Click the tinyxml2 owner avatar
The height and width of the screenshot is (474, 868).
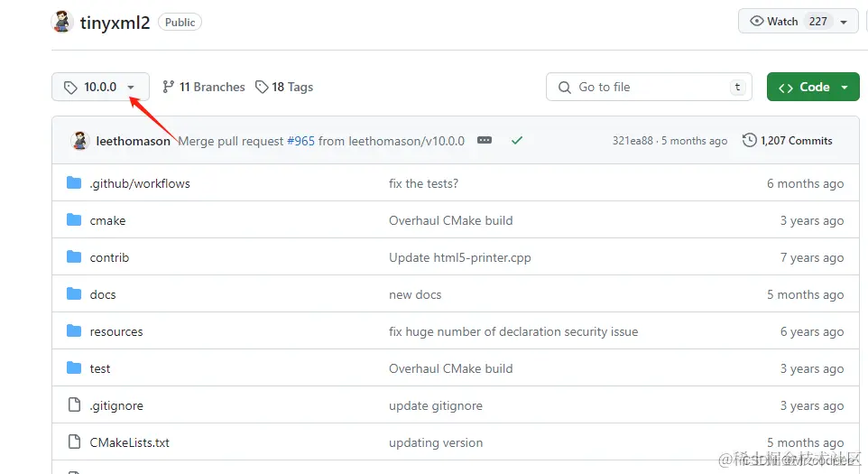tap(62, 22)
